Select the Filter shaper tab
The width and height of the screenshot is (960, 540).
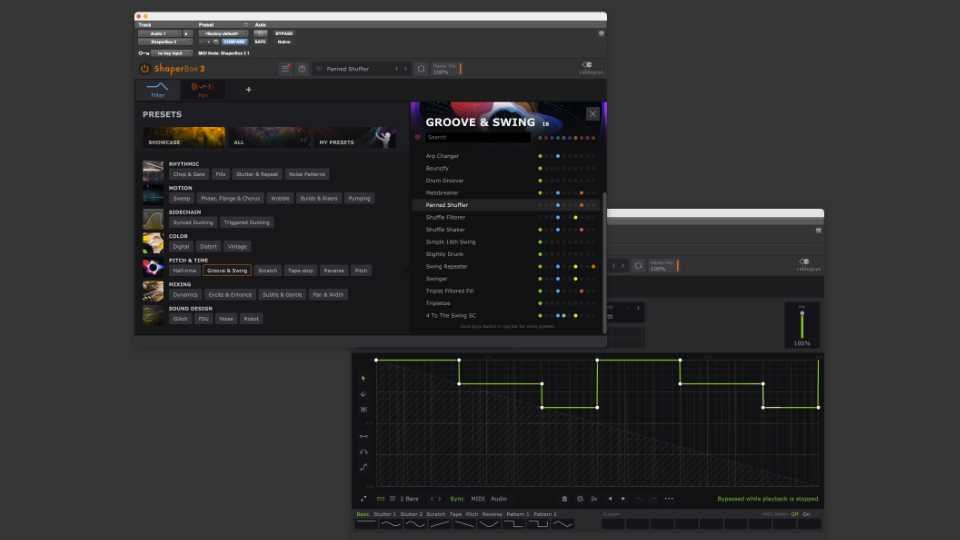158,90
